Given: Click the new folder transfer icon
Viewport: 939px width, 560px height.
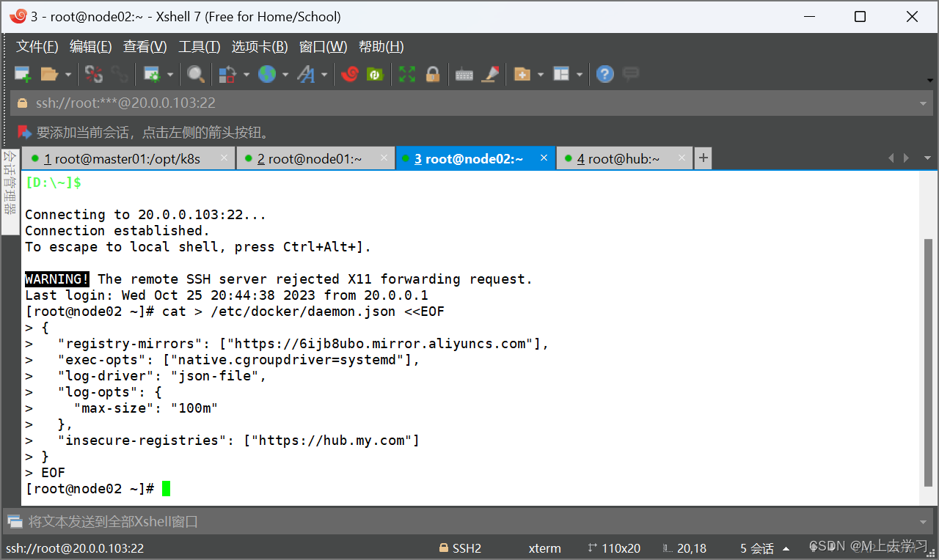Looking at the screenshot, I should (522, 74).
